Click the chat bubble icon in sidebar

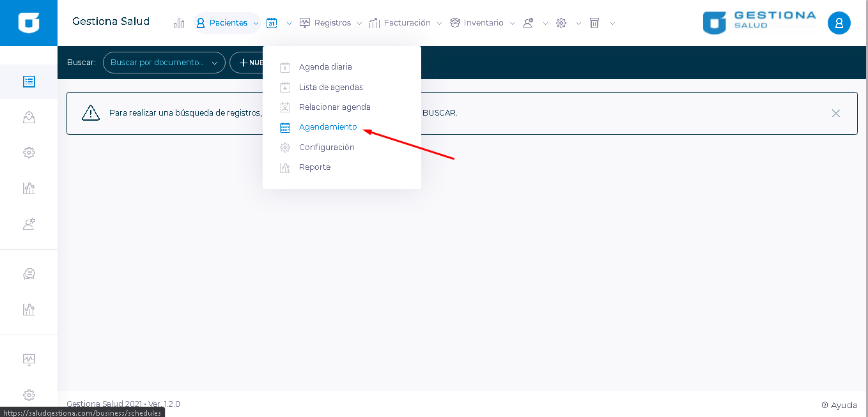tap(29, 274)
